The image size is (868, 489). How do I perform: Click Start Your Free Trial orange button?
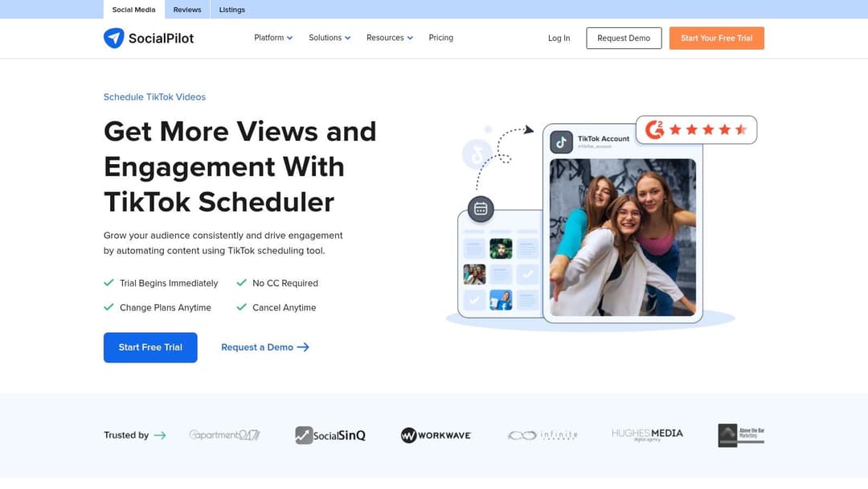point(716,39)
